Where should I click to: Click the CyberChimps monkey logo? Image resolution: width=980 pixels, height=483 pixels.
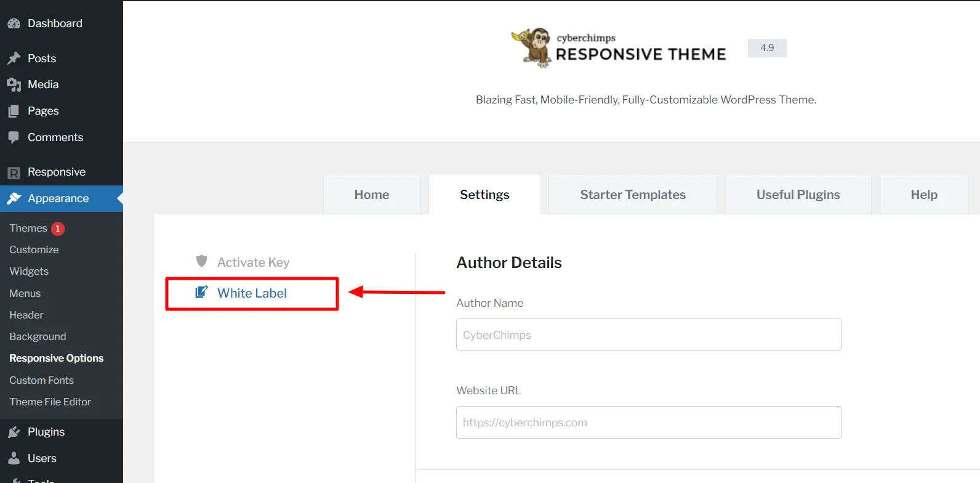click(x=532, y=47)
